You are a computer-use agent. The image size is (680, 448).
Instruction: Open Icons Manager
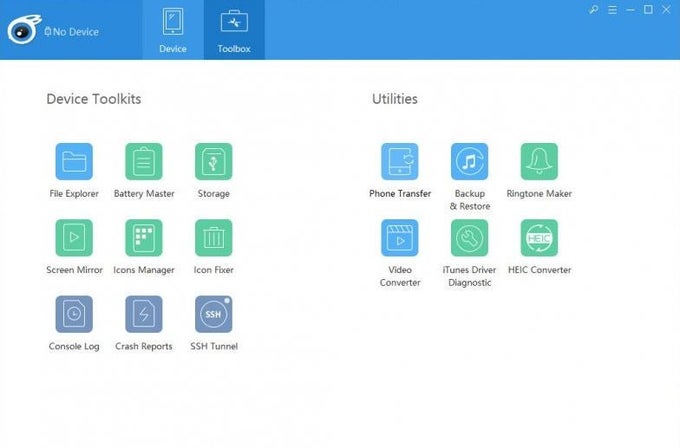pyautogui.click(x=144, y=238)
